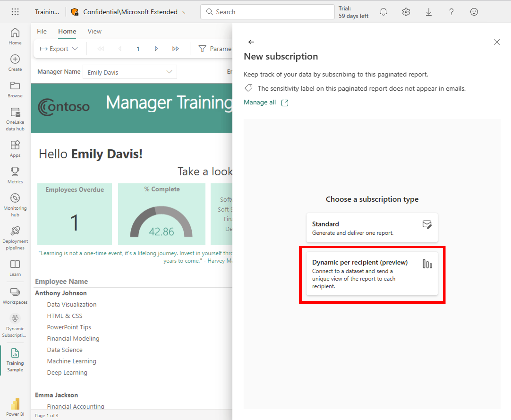Viewport: 511px width, 420px height.
Task: Click back arrow on subscription panel
Action: click(251, 42)
